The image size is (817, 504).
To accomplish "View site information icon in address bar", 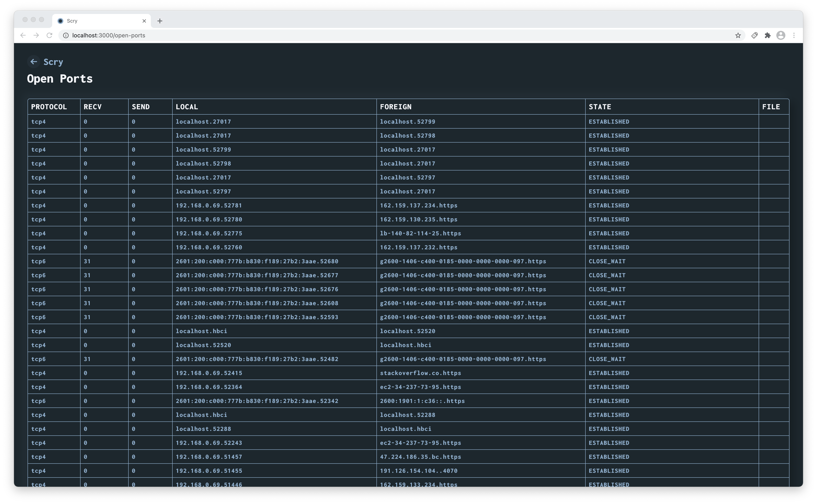I will pos(66,35).
